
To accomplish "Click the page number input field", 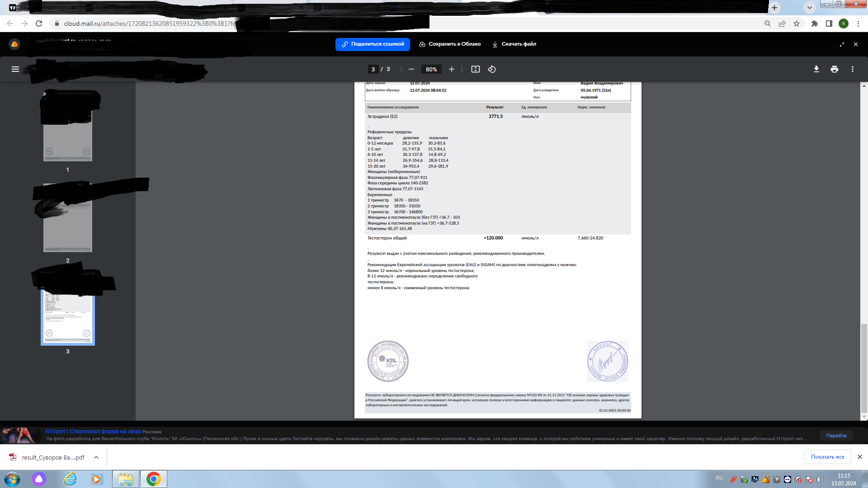I will [373, 69].
